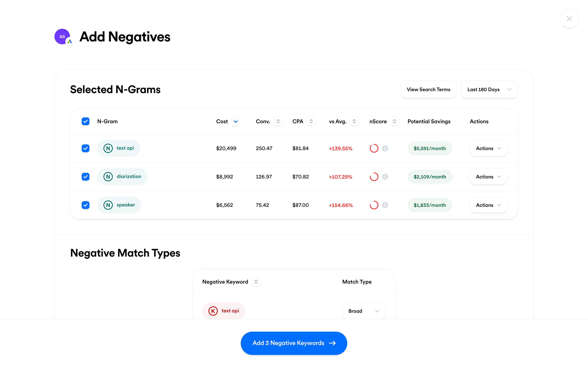The image size is (588, 367).
Task: Expand the Actions dropdown for speaker
Action: [488, 205]
